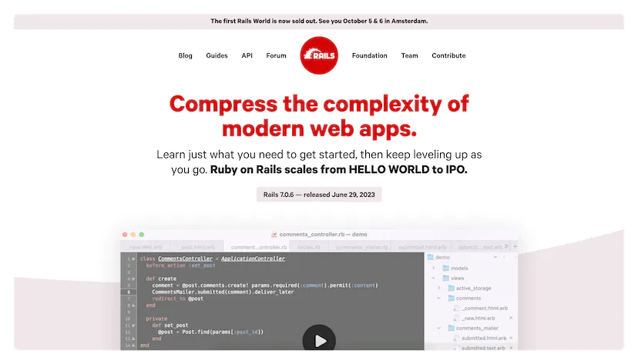Fold the set_post method at line 11
Screen dimensions: 638x364
coord(133,326)
